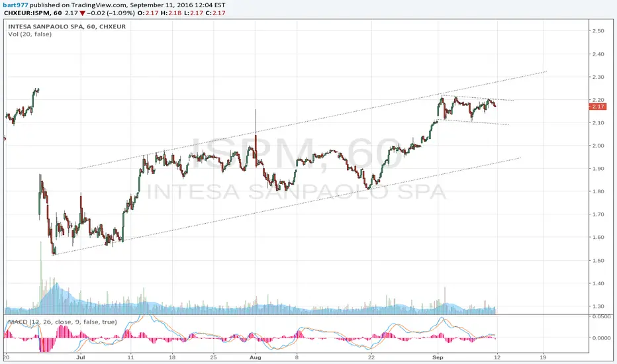The width and height of the screenshot is (617, 364).
Task: Click the 2.20 price axis label
Action: pos(598,100)
